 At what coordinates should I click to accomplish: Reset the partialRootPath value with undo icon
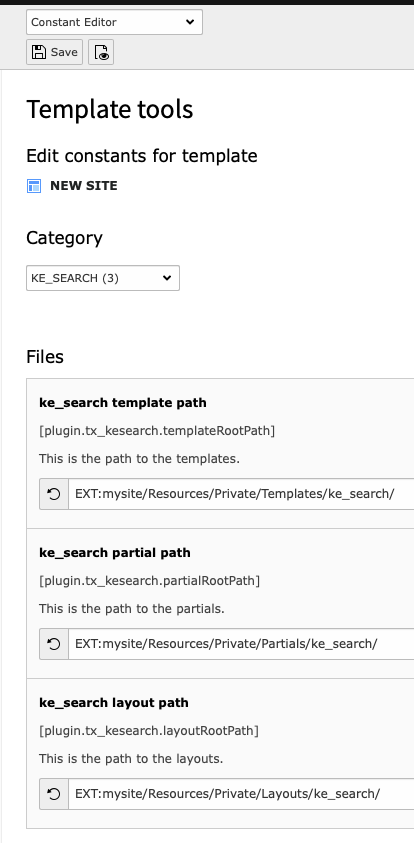point(54,644)
